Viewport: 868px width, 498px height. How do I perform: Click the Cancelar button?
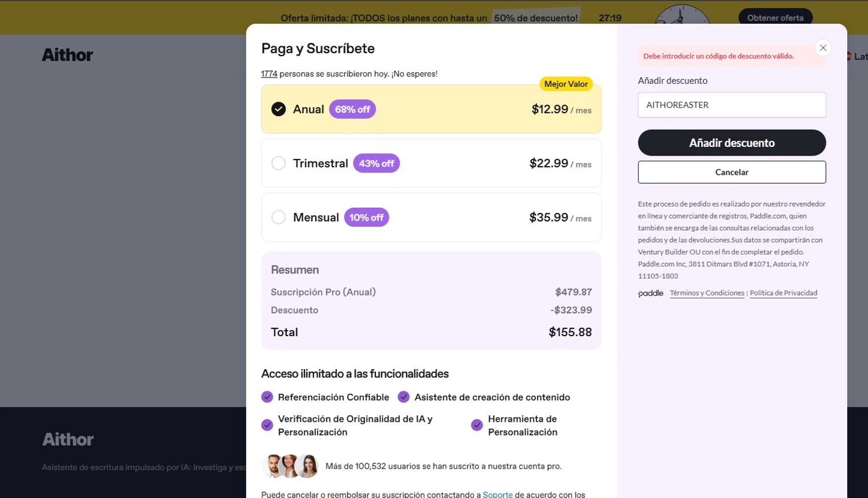pos(731,172)
